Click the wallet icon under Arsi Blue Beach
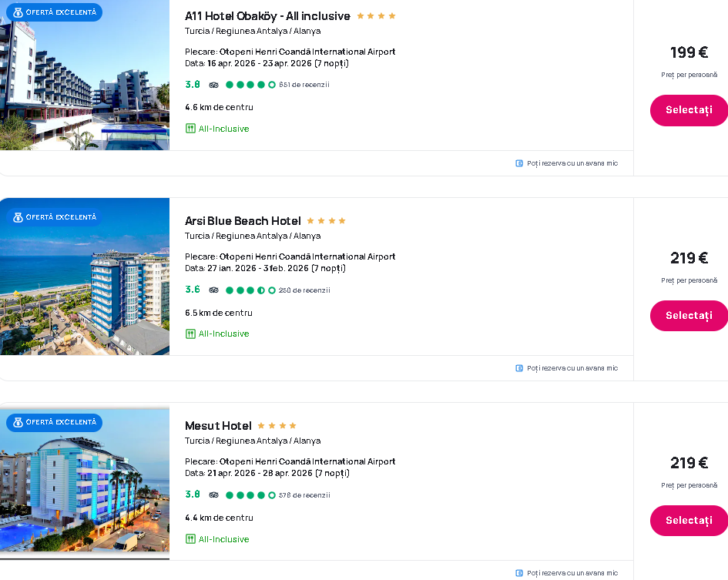 point(519,368)
